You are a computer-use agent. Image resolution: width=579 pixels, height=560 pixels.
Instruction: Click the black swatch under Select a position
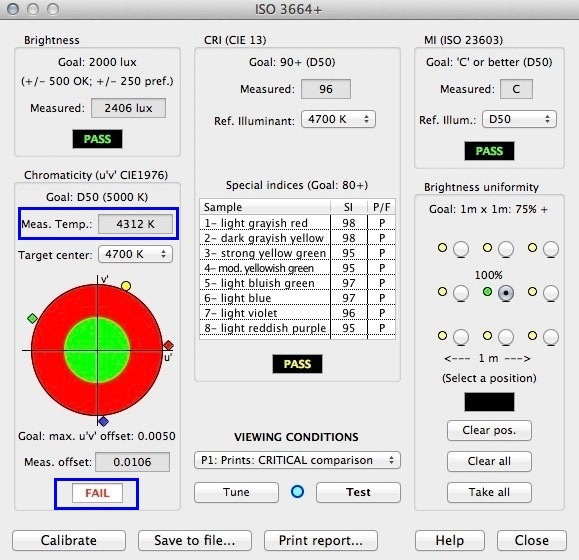point(489,402)
